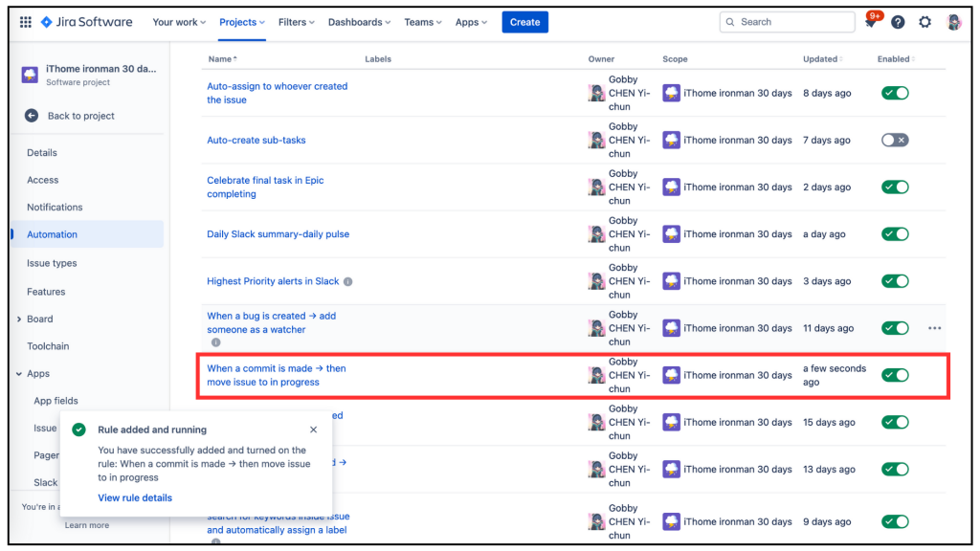Toggle the Celebrate final task in Epic rule
This screenshot has height=551, width=980.
(895, 187)
